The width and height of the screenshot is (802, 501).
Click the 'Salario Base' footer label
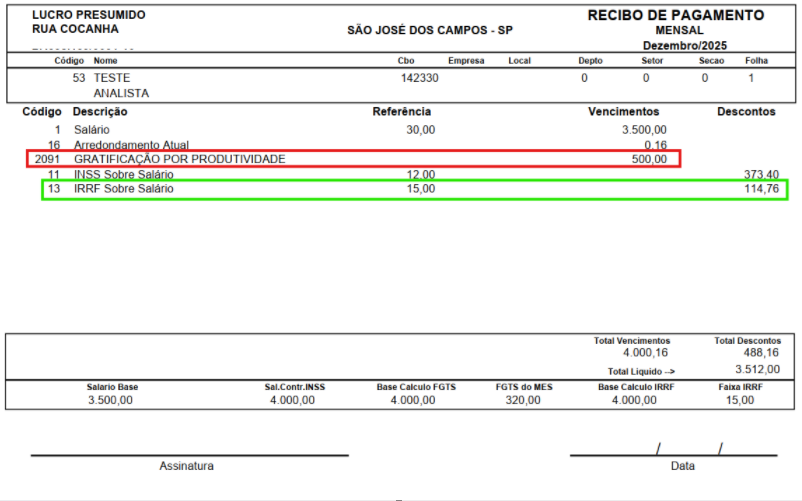tap(112, 387)
